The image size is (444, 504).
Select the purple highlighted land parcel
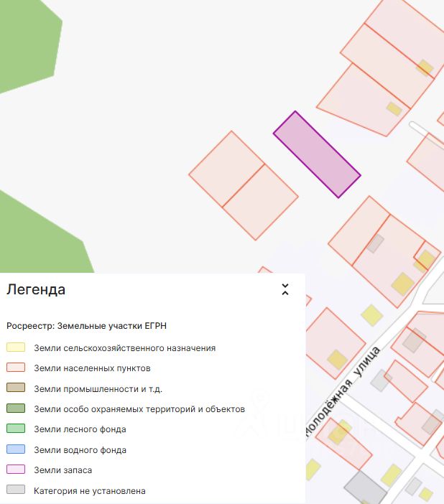[317, 154]
